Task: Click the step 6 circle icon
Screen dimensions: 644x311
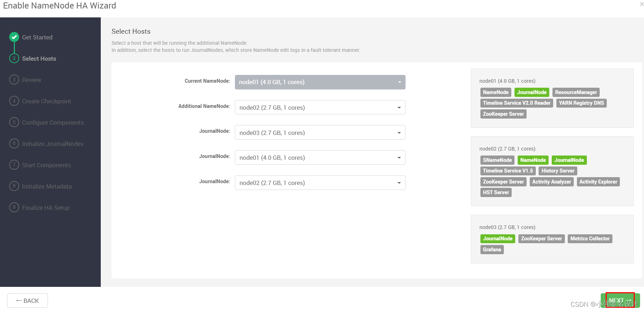Action: click(x=14, y=143)
